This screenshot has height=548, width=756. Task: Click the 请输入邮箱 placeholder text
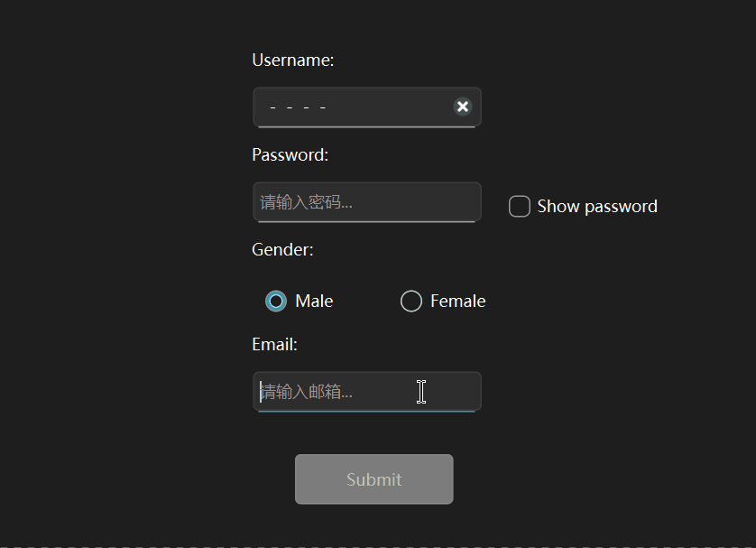click(306, 392)
